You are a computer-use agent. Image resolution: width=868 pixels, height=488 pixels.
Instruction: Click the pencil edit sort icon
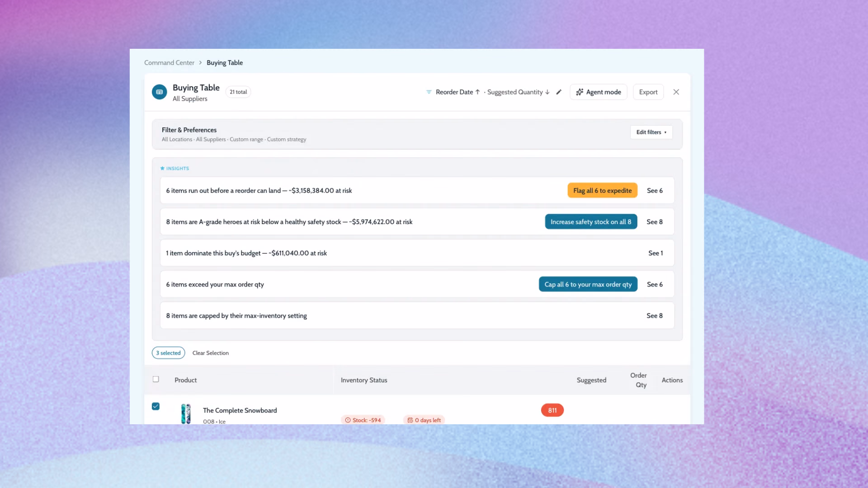coord(559,92)
